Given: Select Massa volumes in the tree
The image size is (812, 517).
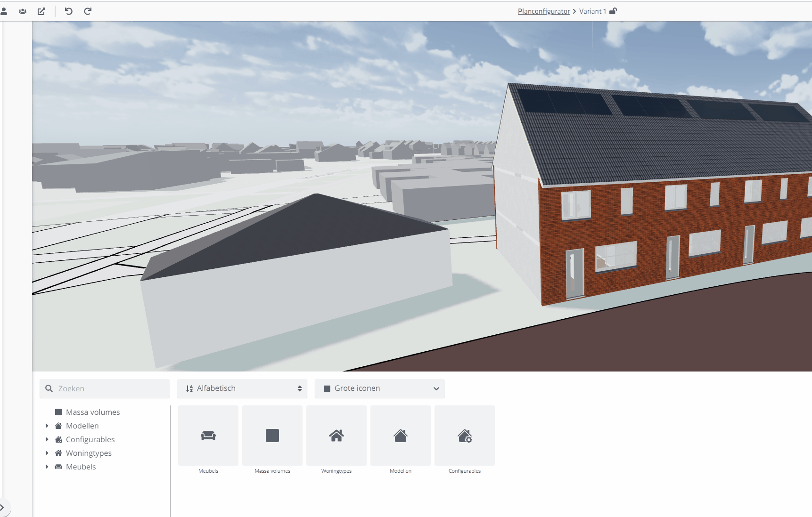Looking at the screenshot, I should pyautogui.click(x=93, y=412).
